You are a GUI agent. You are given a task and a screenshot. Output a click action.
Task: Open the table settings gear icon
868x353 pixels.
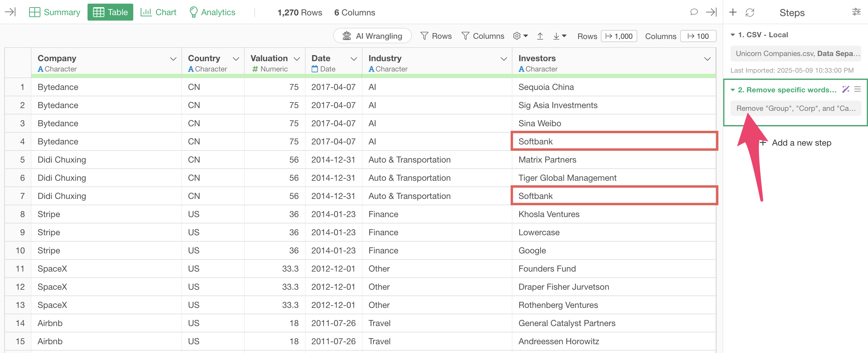[517, 36]
